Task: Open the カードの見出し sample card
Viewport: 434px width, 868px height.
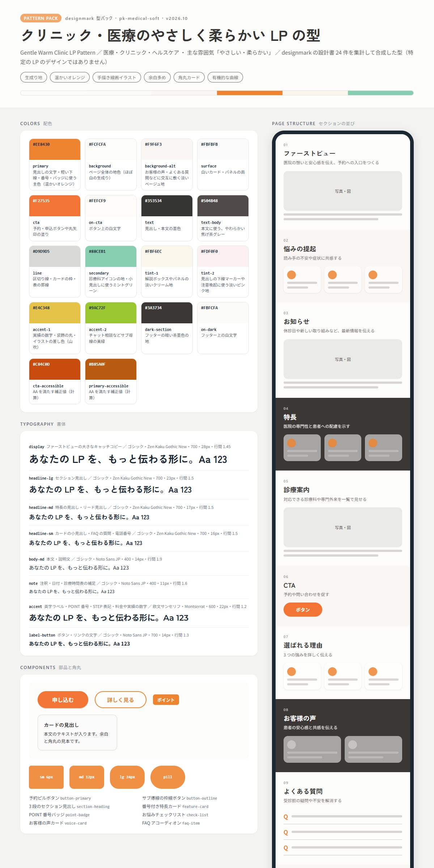Action: point(77,732)
